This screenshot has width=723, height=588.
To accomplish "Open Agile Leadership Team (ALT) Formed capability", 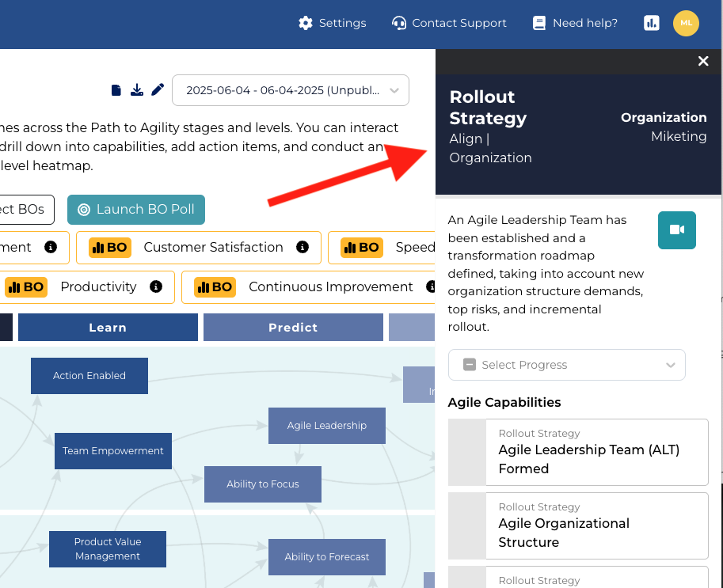I will (x=578, y=453).
